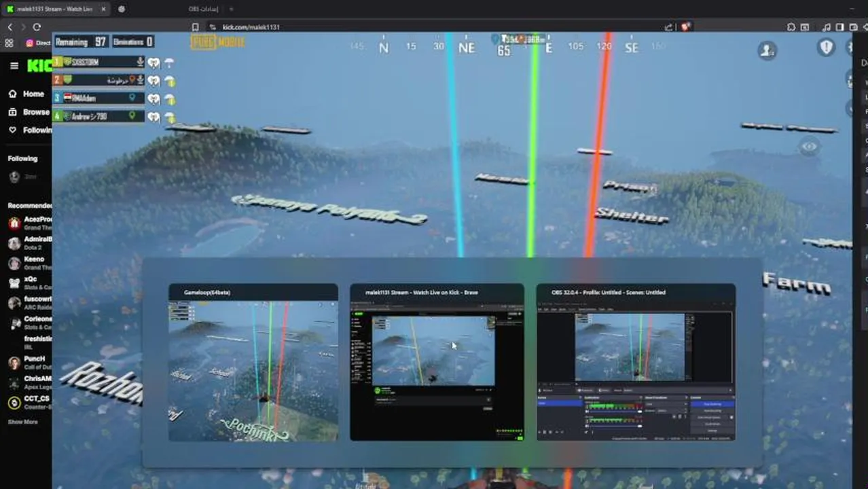The height and width of the screenshot is (489, 868).
Task: Click the browser back arrow
Action: point(10,27)
